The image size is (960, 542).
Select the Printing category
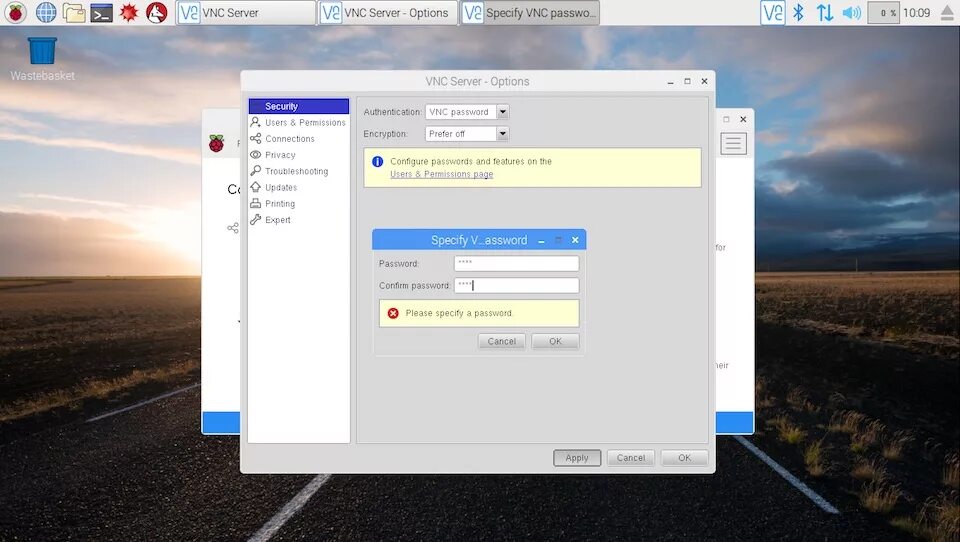[299, 203]
